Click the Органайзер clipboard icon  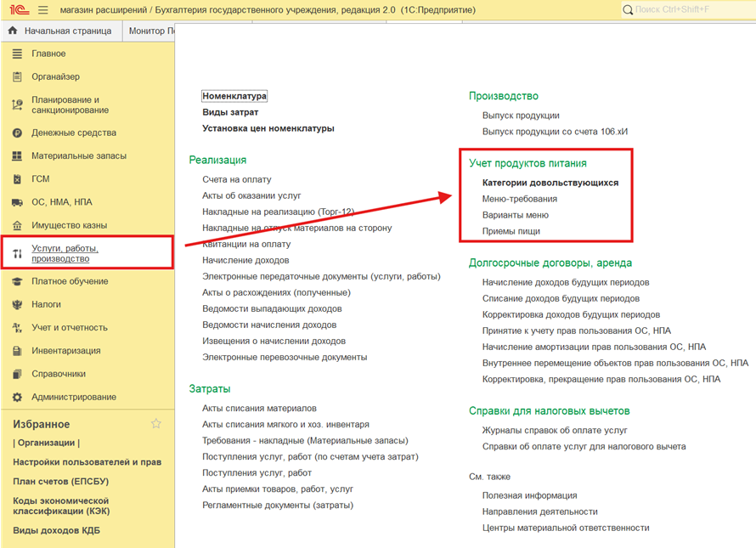17,76
